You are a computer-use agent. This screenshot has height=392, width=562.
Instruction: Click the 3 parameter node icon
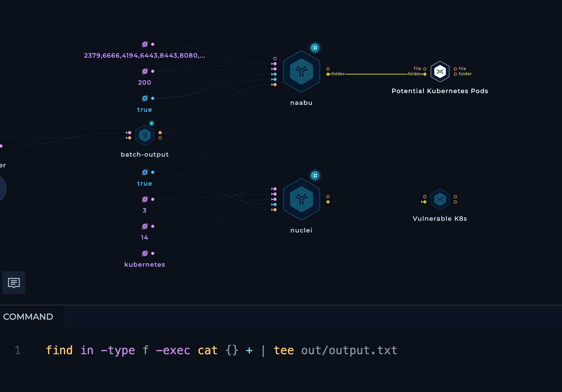[145, 199]
